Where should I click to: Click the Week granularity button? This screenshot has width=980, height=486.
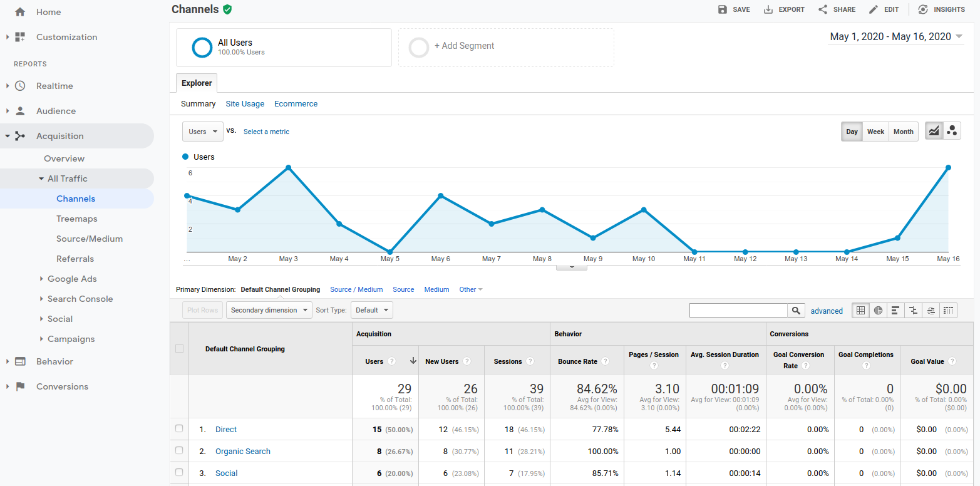coord(875,132)
